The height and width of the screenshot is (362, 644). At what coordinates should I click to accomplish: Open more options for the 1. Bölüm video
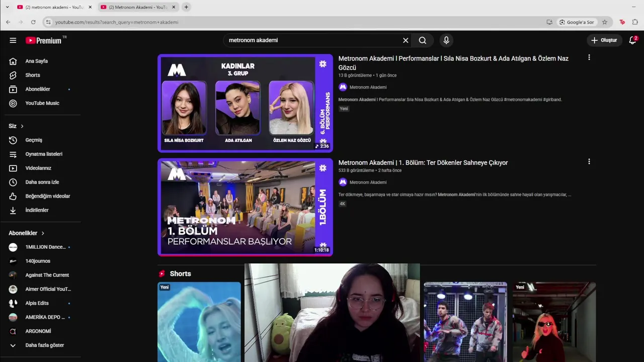pos(589,162)
